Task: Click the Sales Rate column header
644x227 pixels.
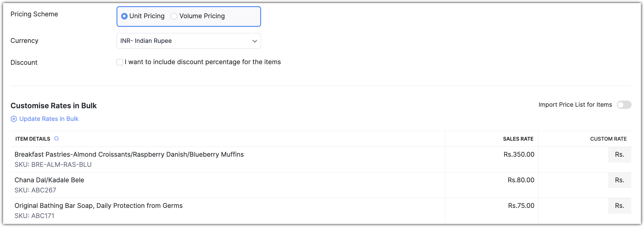Action: point(518,139)
